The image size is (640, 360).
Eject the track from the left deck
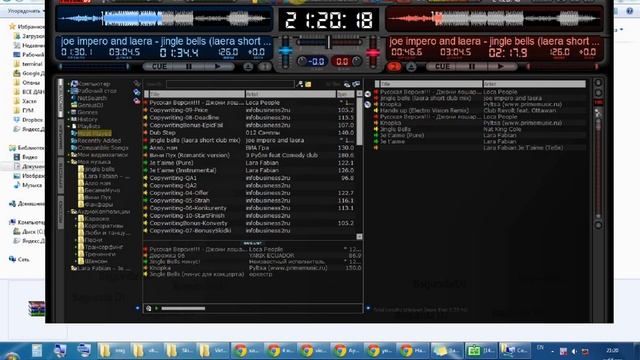(248, 67)
